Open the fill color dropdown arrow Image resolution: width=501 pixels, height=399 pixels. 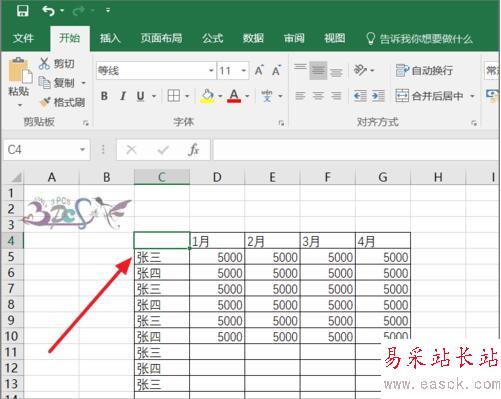tap(220, 96)
